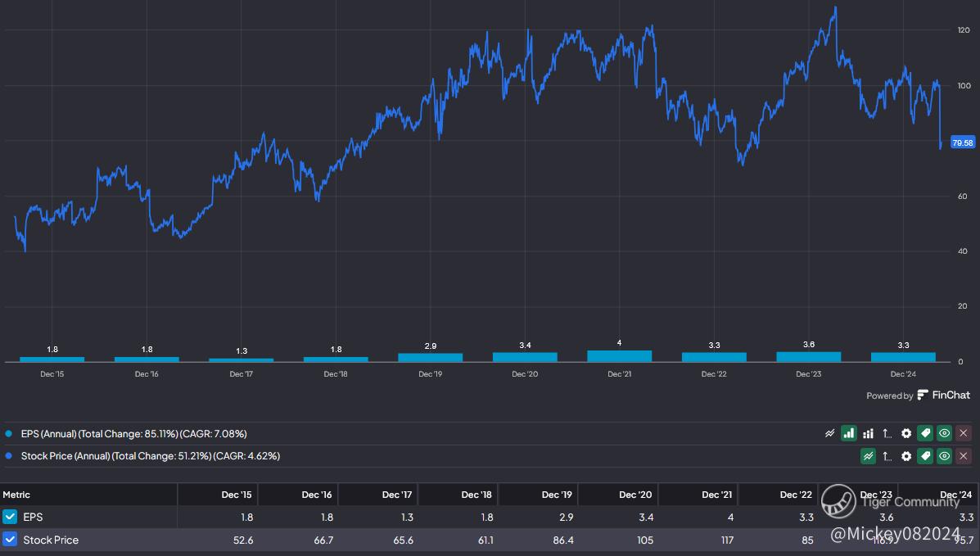
Task: Open EPS series settings gear
Action: pyautogui.click(x=906, y=433)
